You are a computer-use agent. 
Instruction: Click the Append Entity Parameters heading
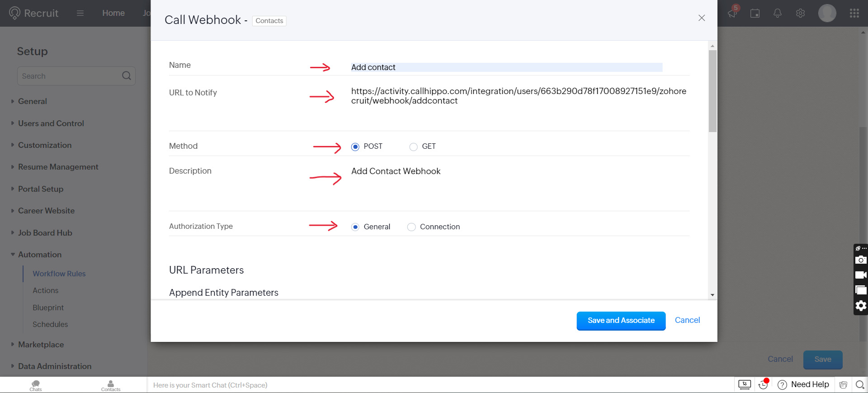coord(224,293)
